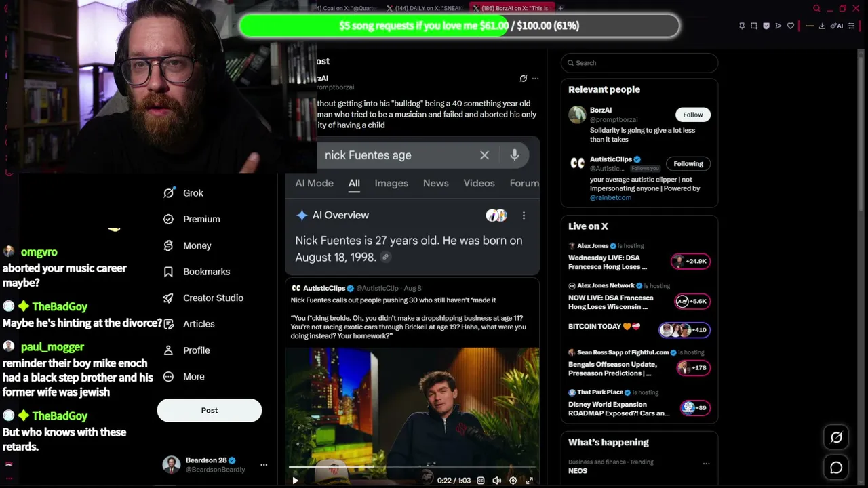Screen dimensions: 868x488
Task: Open the more options menu on BorzAI's post
Action: [535, 79]
